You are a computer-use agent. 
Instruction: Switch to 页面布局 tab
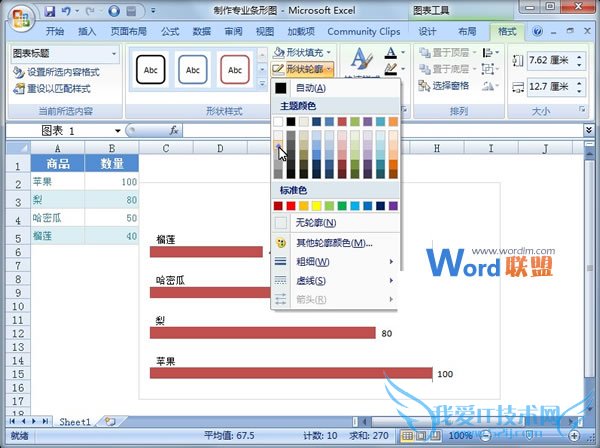[129, 31]
